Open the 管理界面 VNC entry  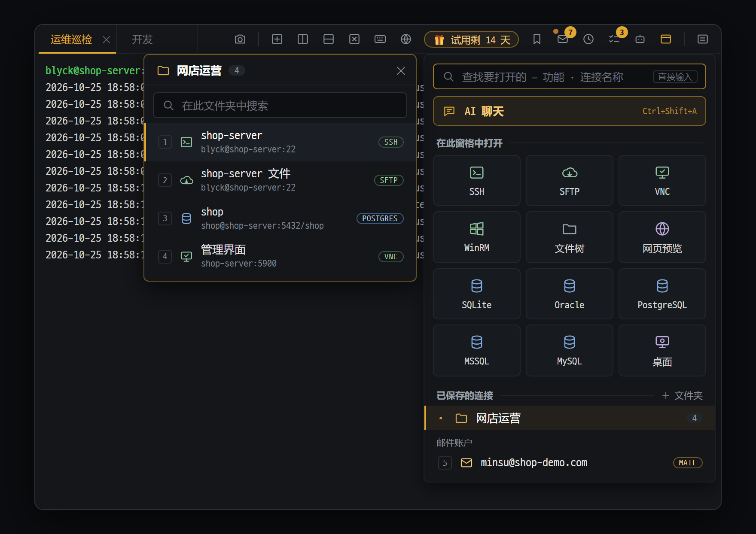click(x=280, y=256)
